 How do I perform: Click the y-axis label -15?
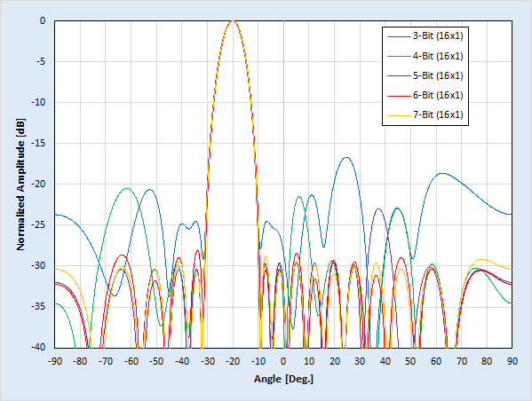[38, 144]
